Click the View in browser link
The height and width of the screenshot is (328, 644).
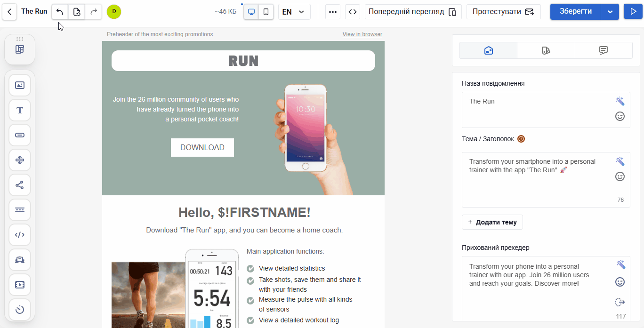pyautogui.click(x=362, y=34)
